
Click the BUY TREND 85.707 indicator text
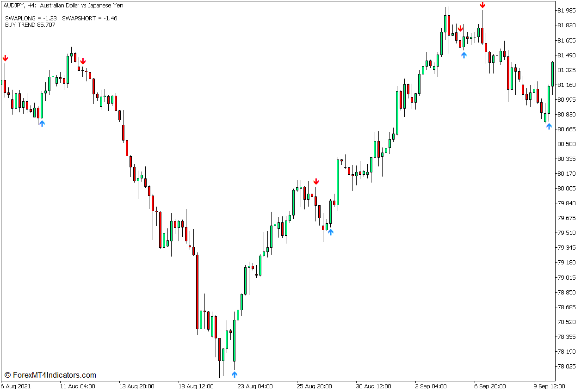coord(29,24)
